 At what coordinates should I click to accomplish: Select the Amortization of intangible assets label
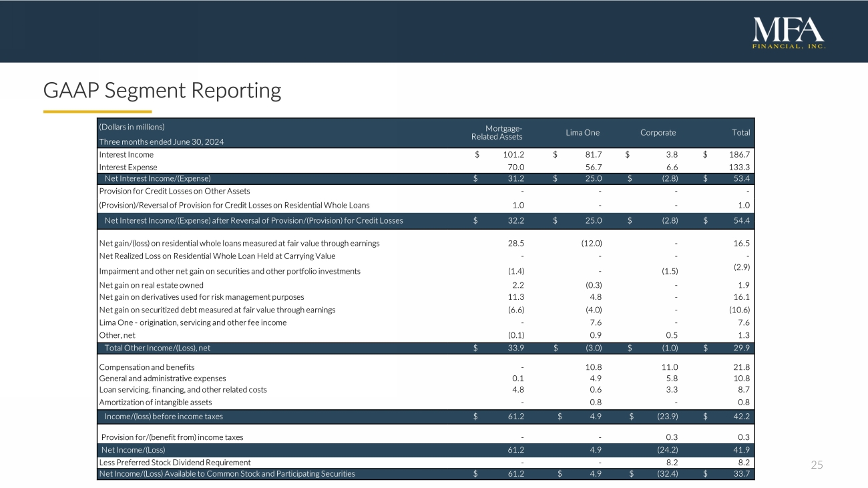coord(155,402)
